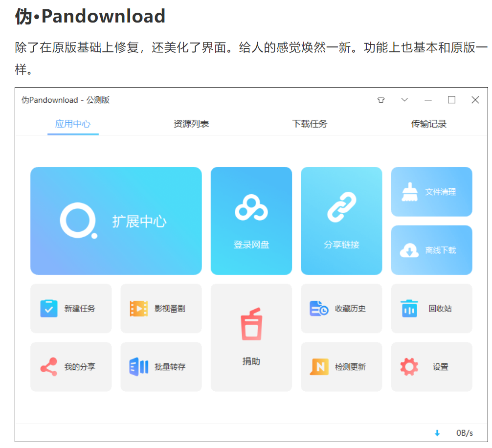Click the orange N icon for 检测更新
Viewport: 492px width, 448px height.
(x=319, y=366)
